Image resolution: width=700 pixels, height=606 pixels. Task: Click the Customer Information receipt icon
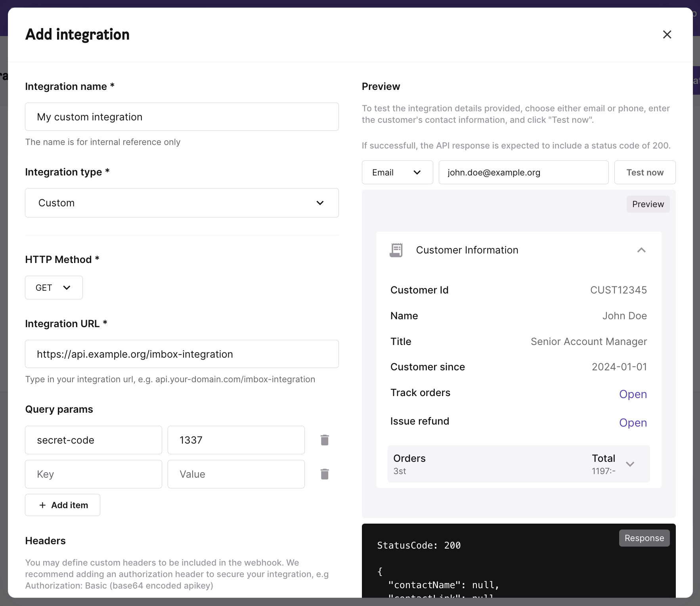[x=396, y=250]
